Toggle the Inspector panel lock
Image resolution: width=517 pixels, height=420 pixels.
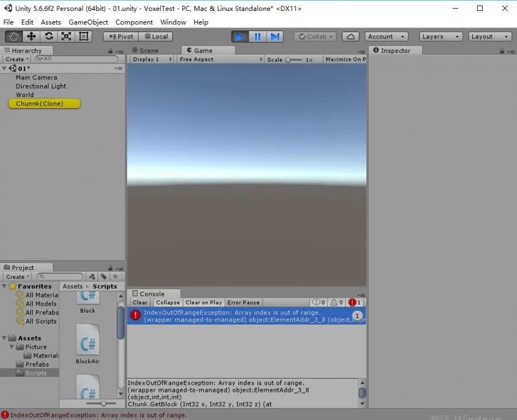(x=502, y=52)
